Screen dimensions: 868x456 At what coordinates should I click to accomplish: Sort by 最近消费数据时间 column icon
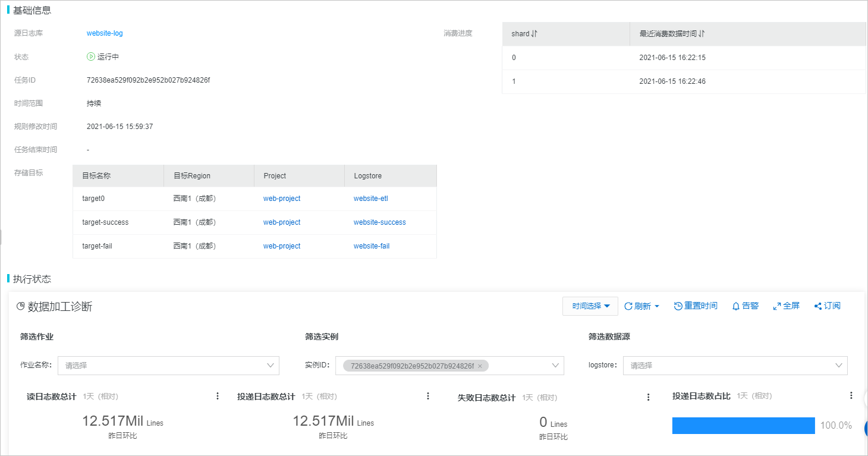702,34
